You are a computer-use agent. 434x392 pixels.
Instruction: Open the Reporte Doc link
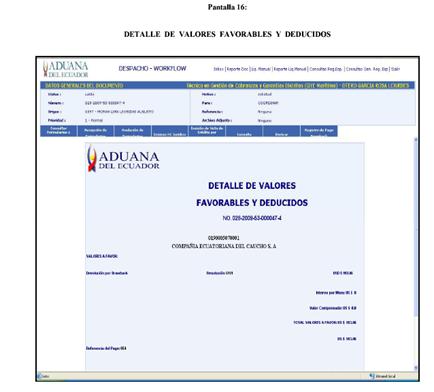(x=237, y=69)
